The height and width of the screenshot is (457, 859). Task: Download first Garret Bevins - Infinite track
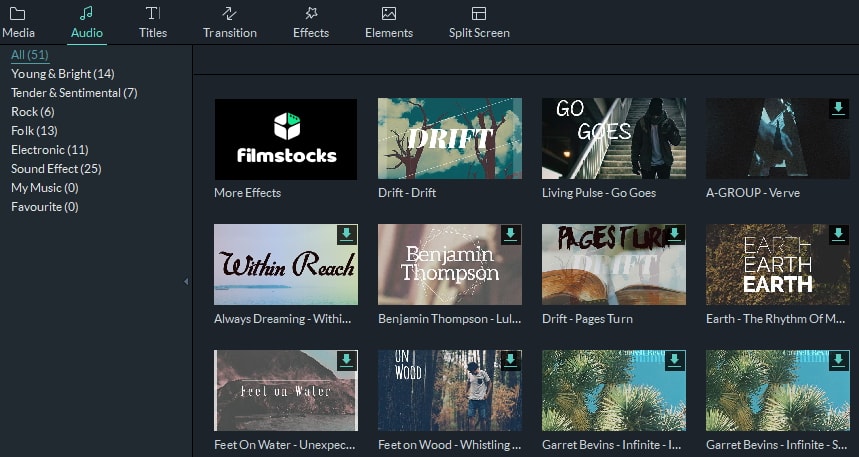[674, 361]
